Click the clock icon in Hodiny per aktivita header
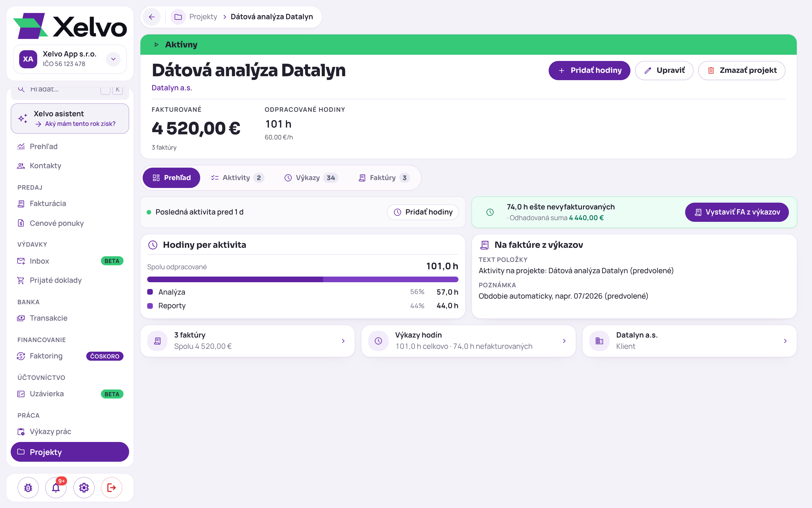Viewport: 812px width, 508px height. (x=153, y=245)
